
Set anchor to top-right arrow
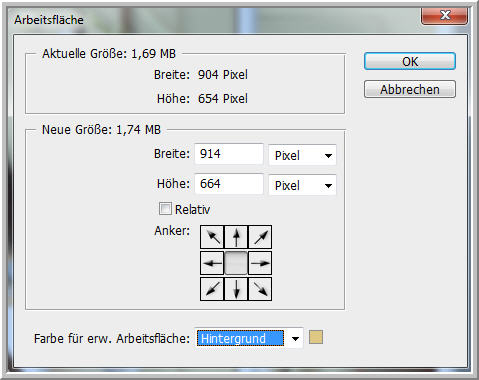click(x=260, y=237)
